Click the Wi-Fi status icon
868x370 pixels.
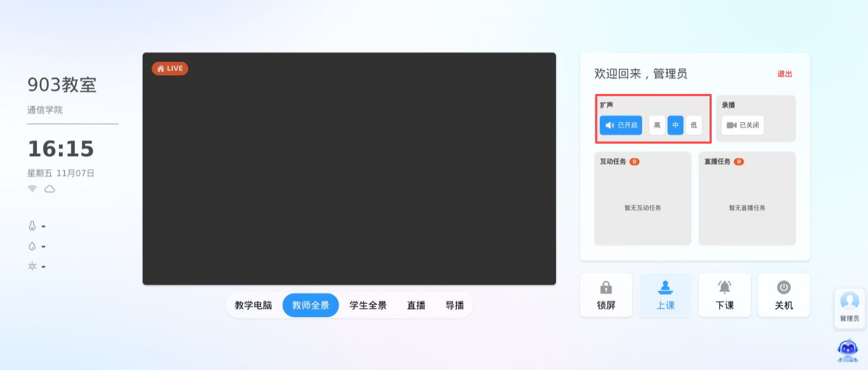[33, 189]
